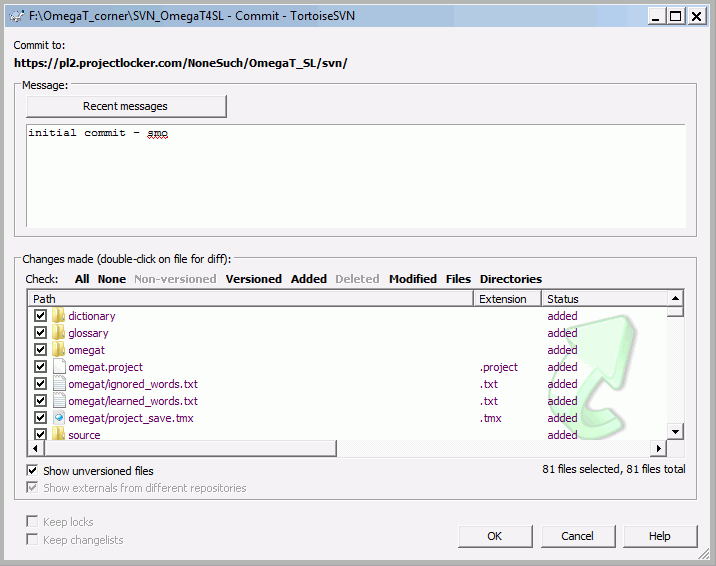The image size is (716, 566).
Task: Click the horizontal scrollbar thumb
Action: pyautogui.click(x=190, y=448)
